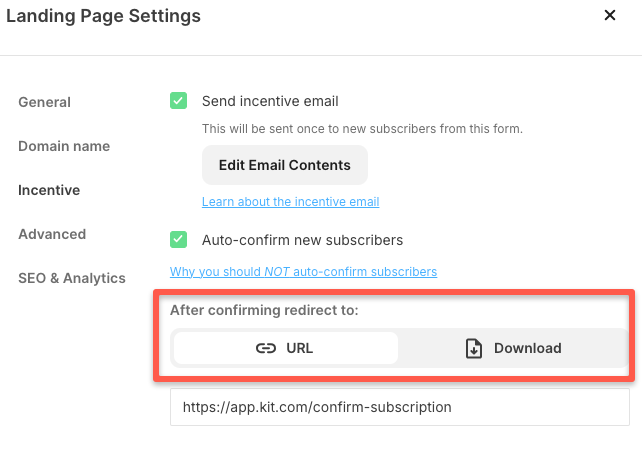Uncheck the Send incentive email checkbox
642x463 pixels.
(x=179, y=101)
